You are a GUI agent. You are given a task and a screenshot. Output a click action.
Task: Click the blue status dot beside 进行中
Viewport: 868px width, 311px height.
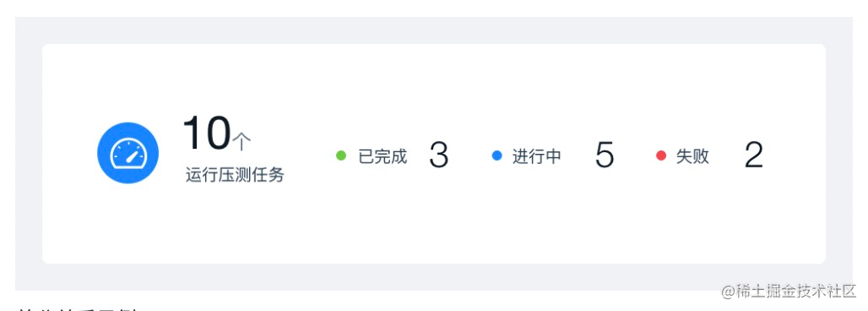[x=496, y=155]
